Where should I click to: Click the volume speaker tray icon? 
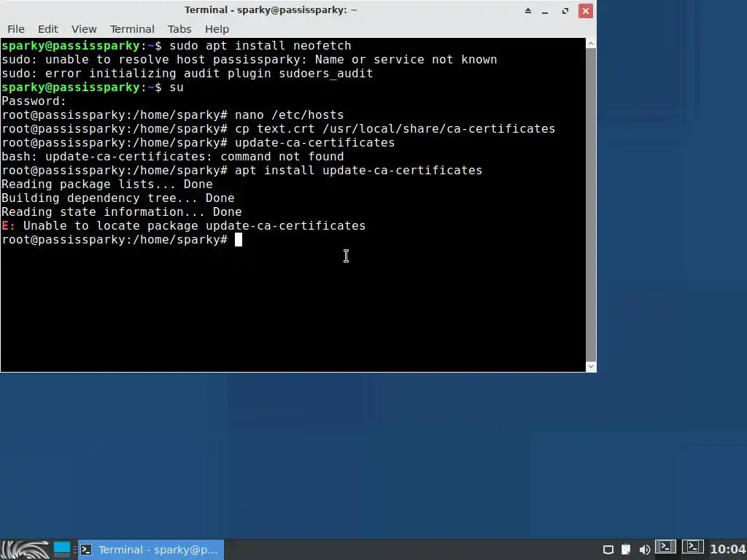(x=645, y=550)
